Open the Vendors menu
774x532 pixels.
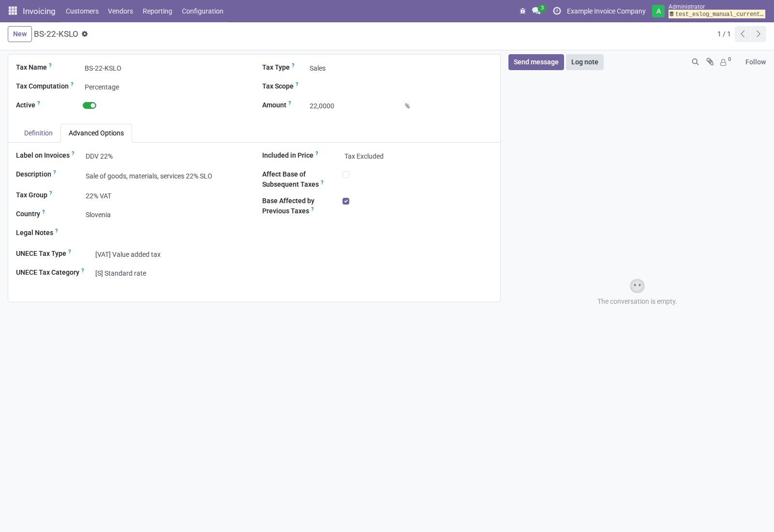(x=120, y=11)
